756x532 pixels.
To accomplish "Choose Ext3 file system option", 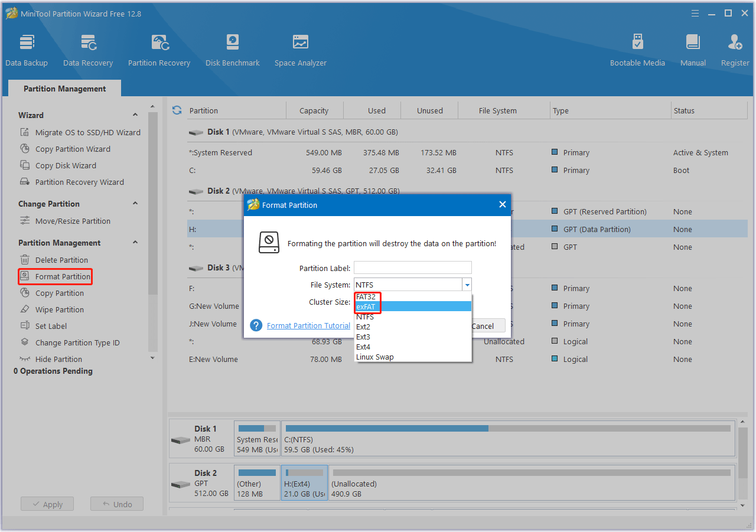I will tap(413, 337).
